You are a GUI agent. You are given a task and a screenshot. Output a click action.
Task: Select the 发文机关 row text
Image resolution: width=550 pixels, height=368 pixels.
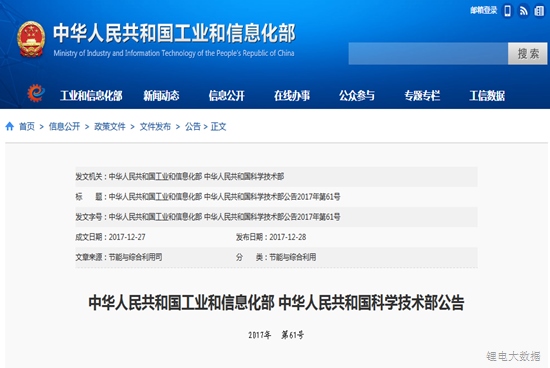point(180,176)
